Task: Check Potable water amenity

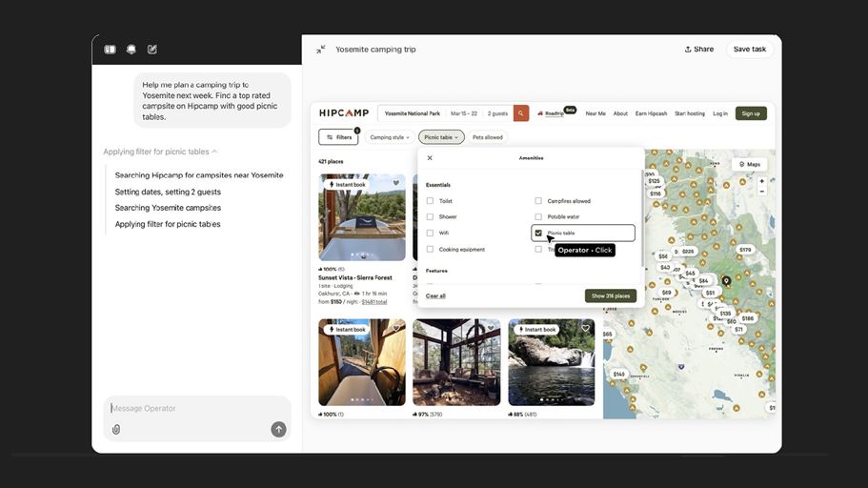Action: [x=538, y=216]
